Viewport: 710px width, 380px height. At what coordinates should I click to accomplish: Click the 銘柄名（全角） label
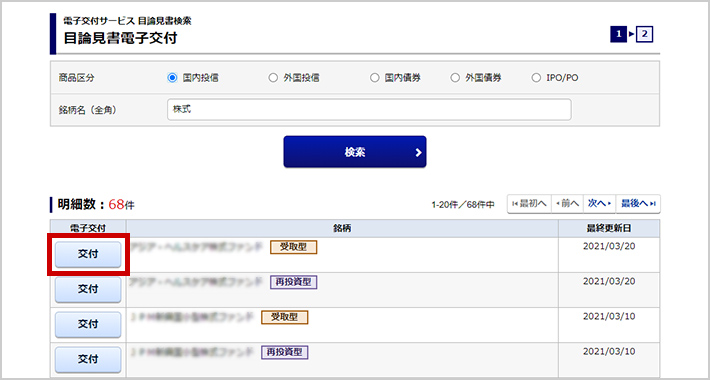coord(87,110)
